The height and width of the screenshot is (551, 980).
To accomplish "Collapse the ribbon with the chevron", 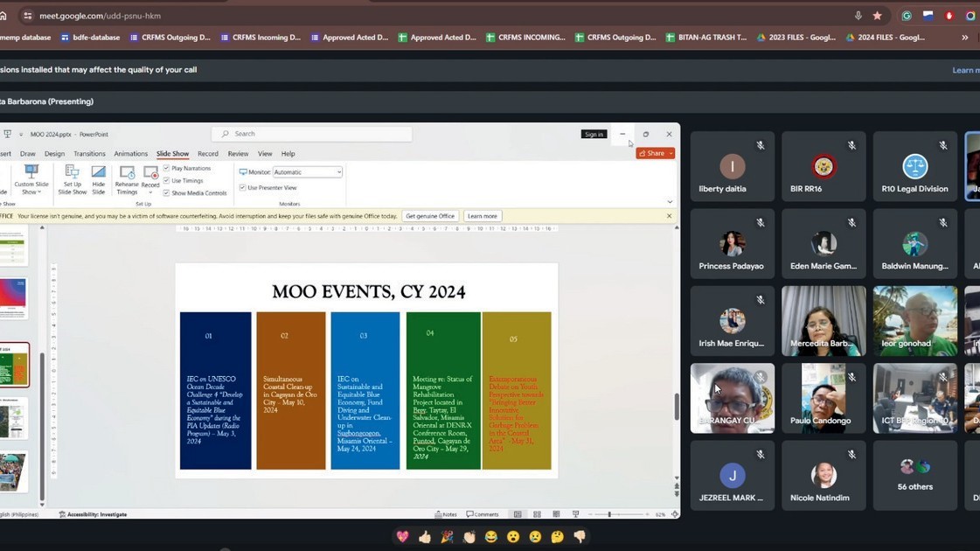I will tap(670, 202).
